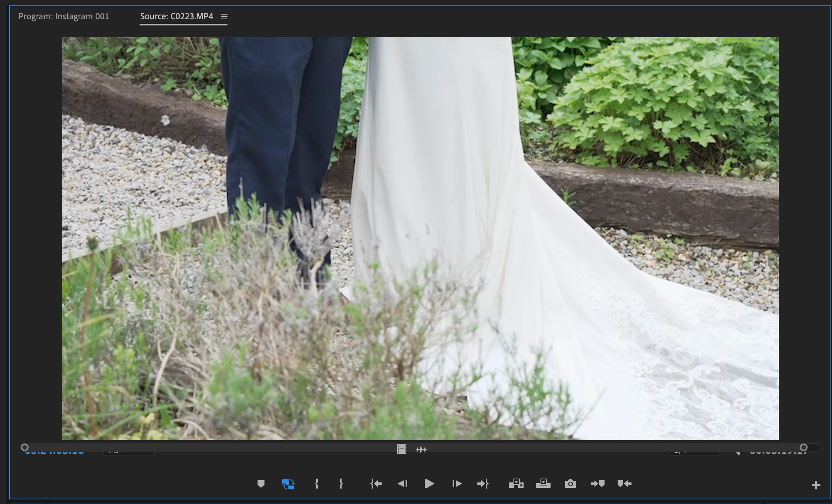This screenshot has width=832, height=504.
Task: Go to next marker
Action: [x=597, y=484]
